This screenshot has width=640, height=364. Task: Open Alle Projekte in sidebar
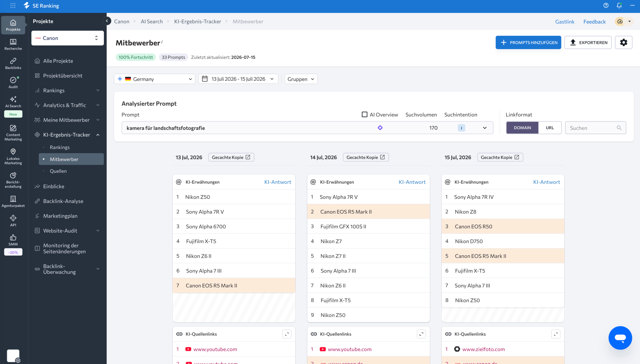click(x=58, y=61)
